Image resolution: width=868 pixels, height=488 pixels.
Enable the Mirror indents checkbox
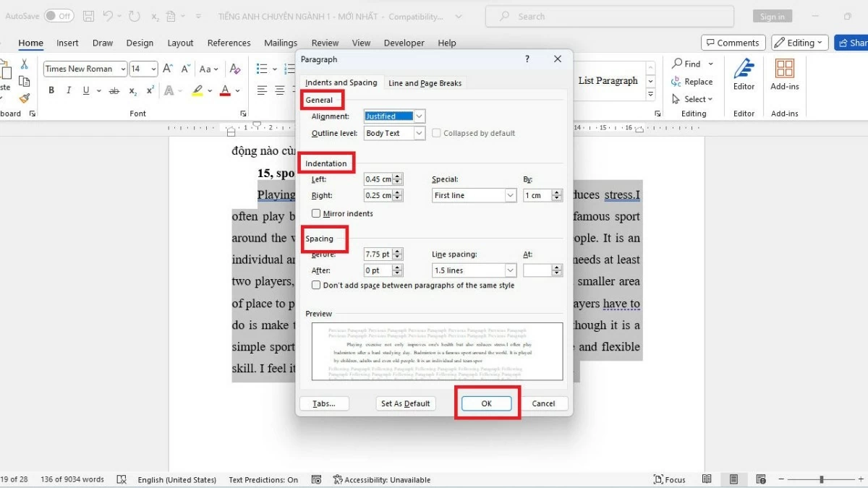pos(316,213)
